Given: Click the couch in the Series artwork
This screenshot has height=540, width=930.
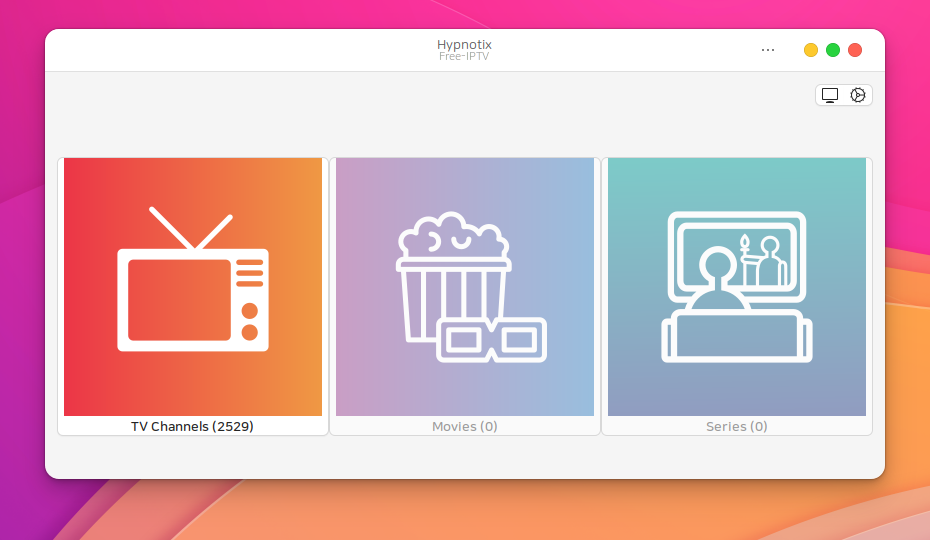Looking at the screenshot, I should tap(735, 337).
